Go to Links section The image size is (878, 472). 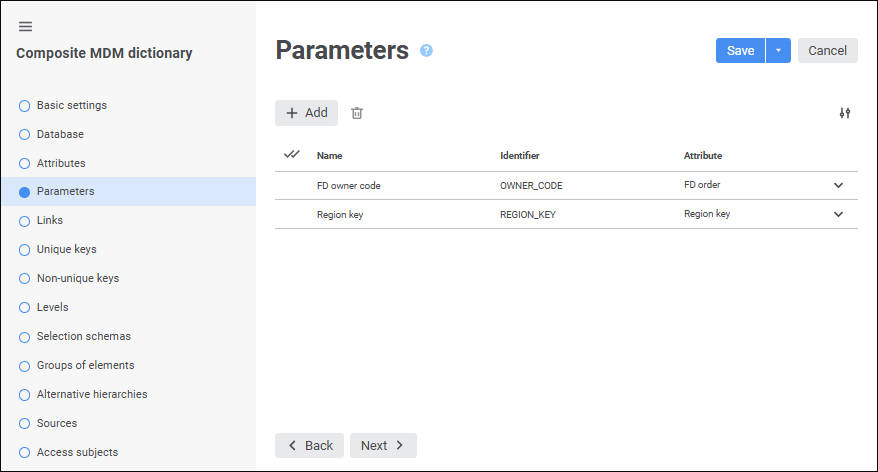pos(50,220)
